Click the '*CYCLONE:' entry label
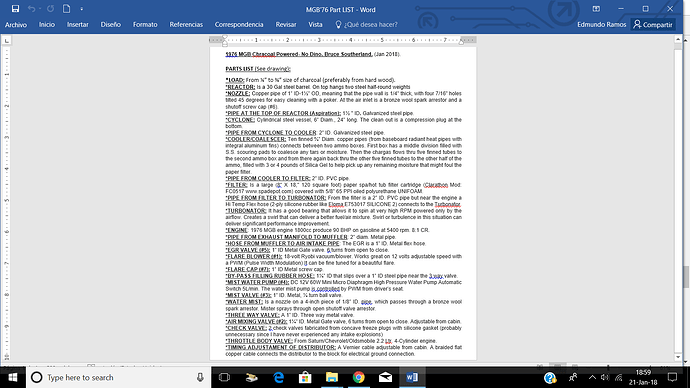This screenshot has width=690, height=388. (240, 120)
